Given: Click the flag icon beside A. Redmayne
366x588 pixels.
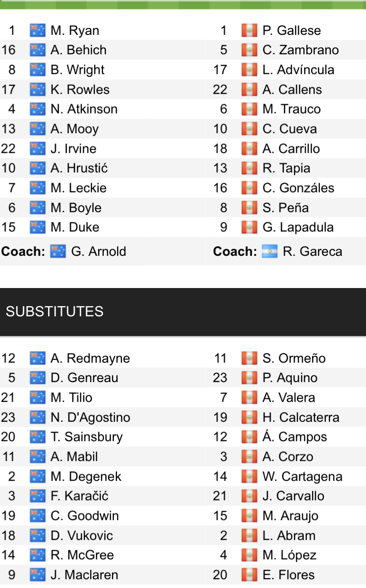Looking at the screenshot, I should (38, 358).
